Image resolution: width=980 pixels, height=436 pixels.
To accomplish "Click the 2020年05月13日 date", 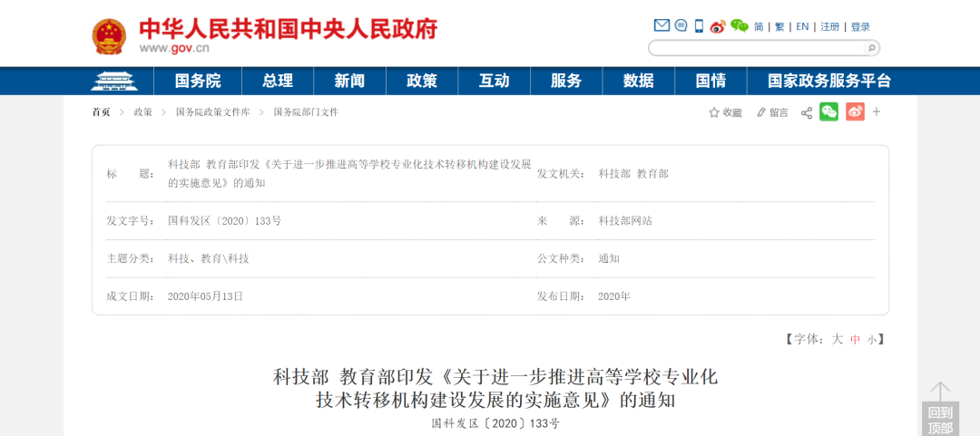I will tap(205, 296).
